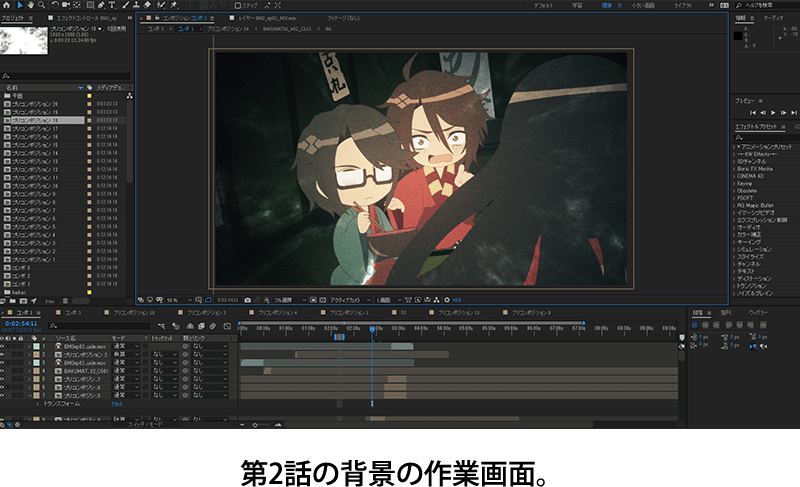Select the Rectangle shape tool
Viewport: 800px width, 487px height.
point(90,5)
